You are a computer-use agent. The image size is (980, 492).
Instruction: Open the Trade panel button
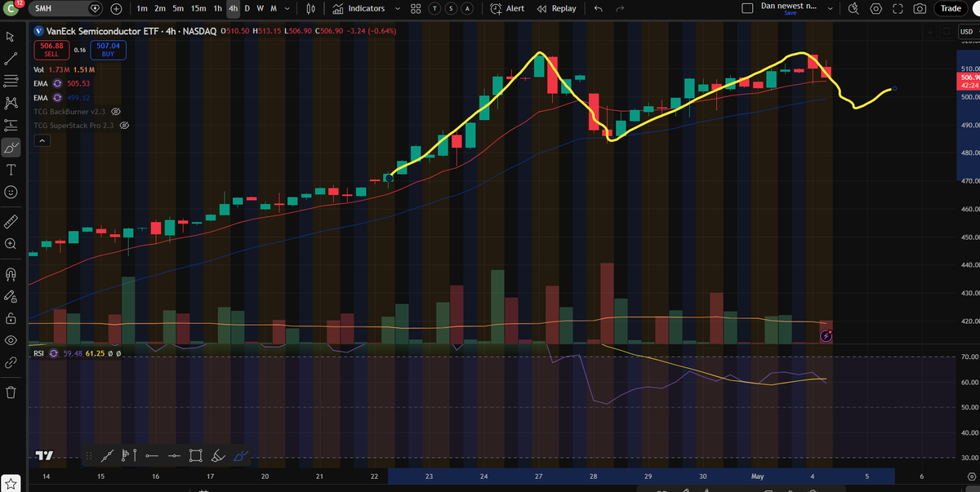pyautogui.click(x=951, y=8)
